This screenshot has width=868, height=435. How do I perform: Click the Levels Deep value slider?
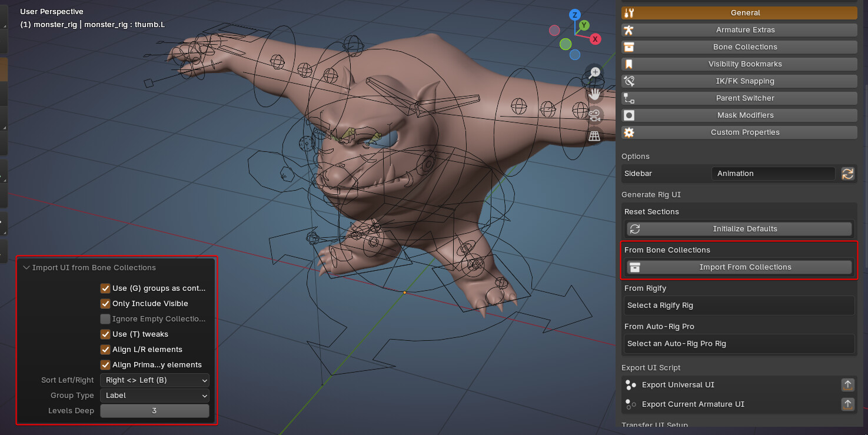155,411
